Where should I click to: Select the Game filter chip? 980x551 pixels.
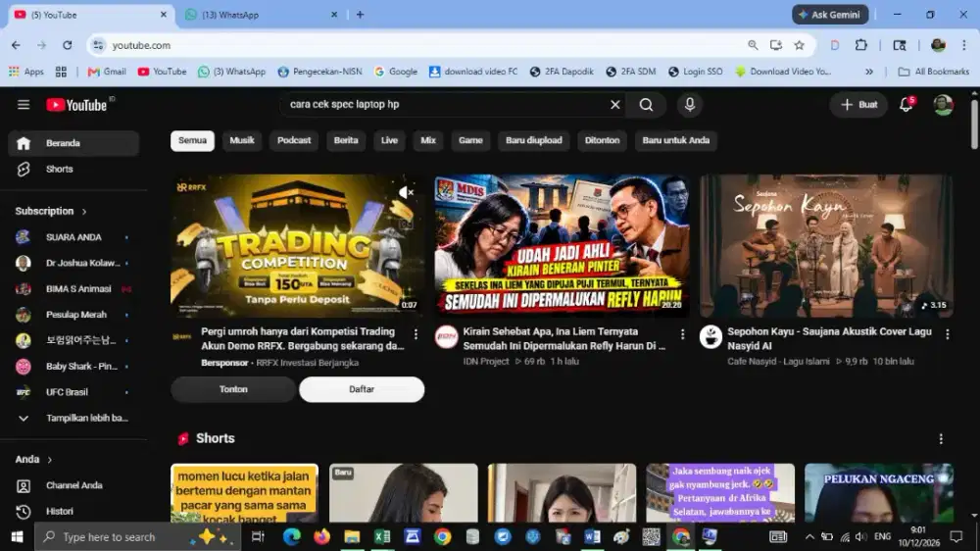coord(470,141)
